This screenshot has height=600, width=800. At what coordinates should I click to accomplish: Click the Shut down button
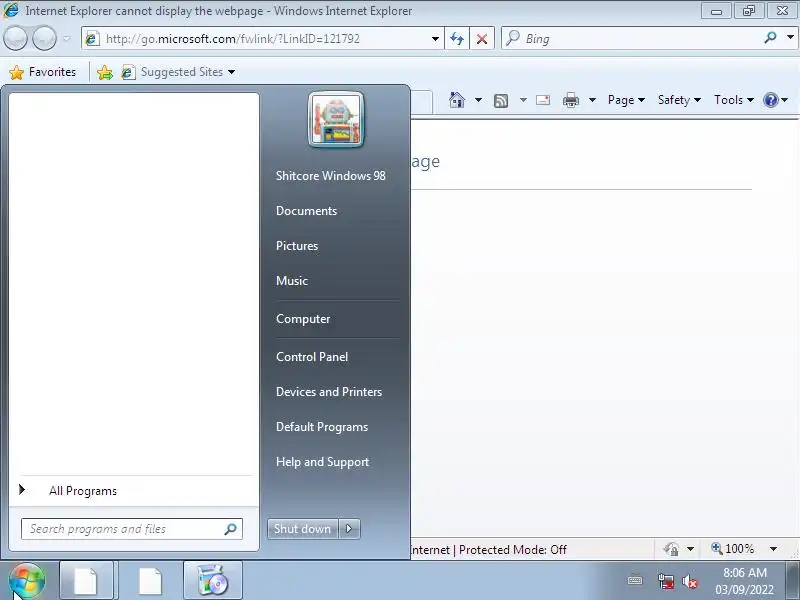point(303,529)
